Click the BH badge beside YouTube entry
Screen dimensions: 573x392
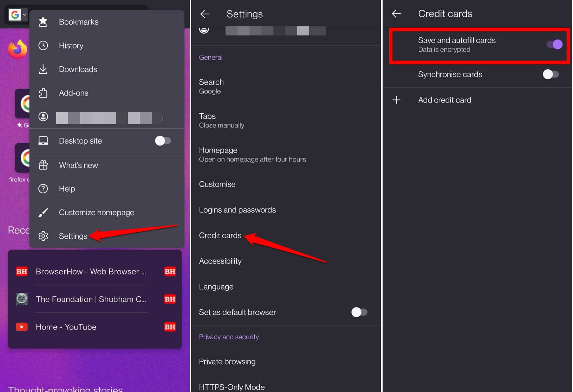170,327
